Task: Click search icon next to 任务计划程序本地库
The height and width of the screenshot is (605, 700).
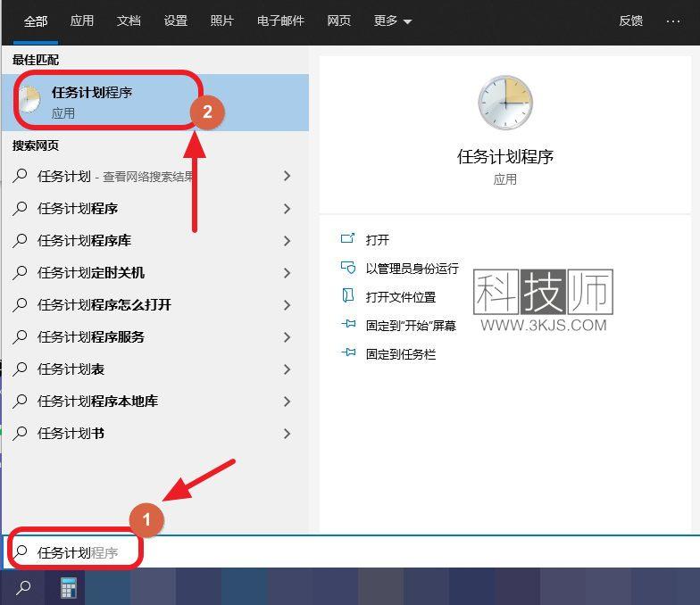Action: pyautogui.click(x=20, y=402)
